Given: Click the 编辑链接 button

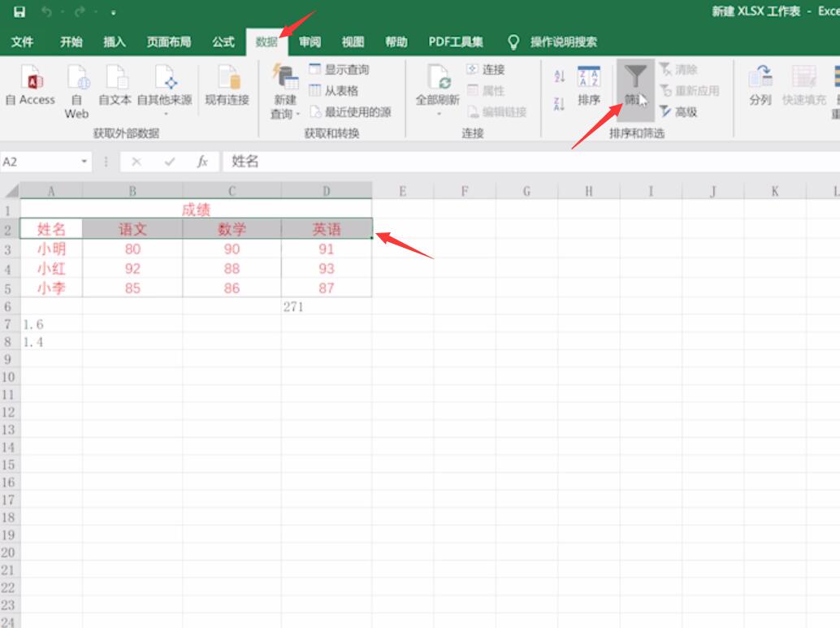Looking at the screenshot, I should click(x=496, y=111).
